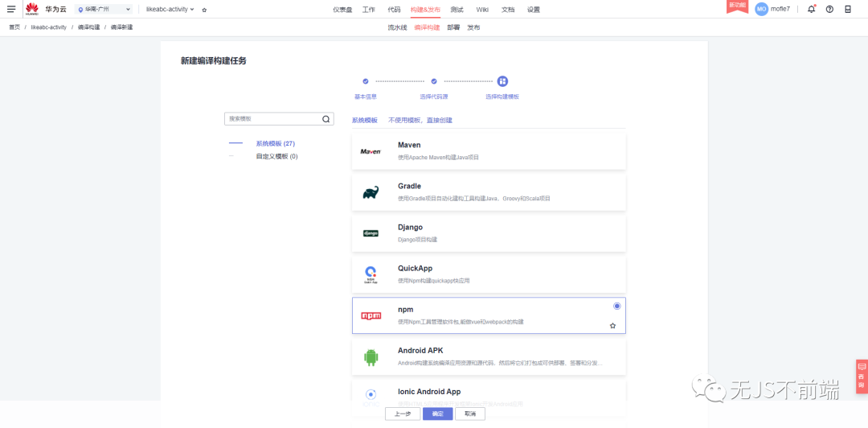Image resolution: width=868 pixels, height=428 pixels.
Task: Select the 系统模板 tab
Action: (365, 121)
